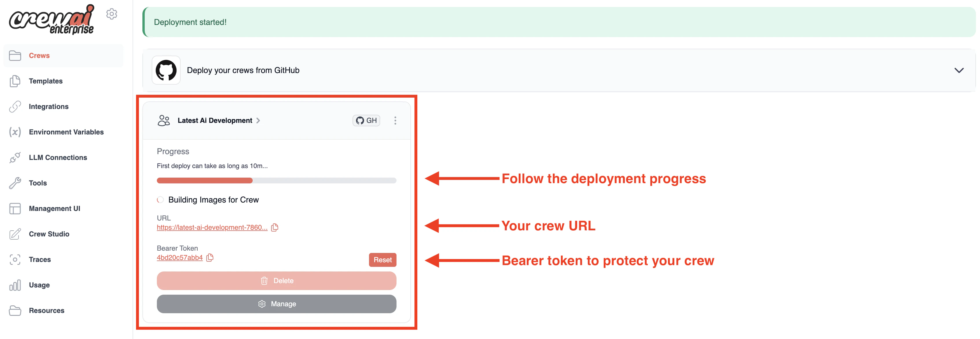Open settings via the gear icon
This screenshot has width=980, height=339.
(x=111, y=14)
